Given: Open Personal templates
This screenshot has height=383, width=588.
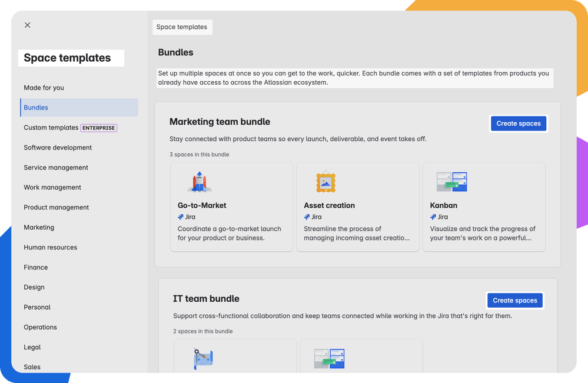Looking at the screenshot, I should click(37, 307).
